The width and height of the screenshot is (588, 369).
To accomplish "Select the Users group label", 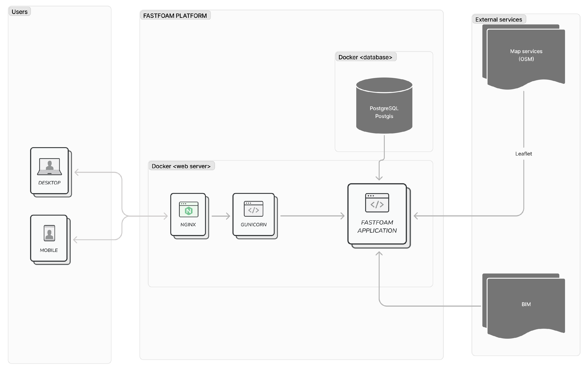I will point(20,12).
